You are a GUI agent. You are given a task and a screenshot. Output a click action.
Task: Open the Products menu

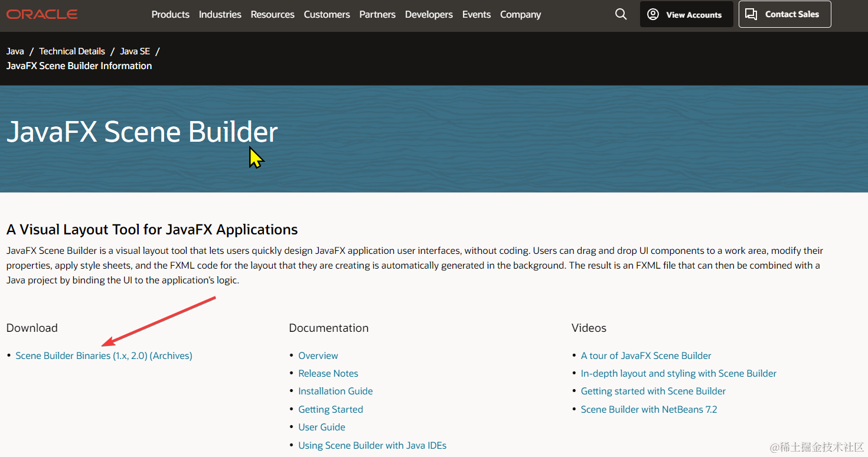point(170,14)
